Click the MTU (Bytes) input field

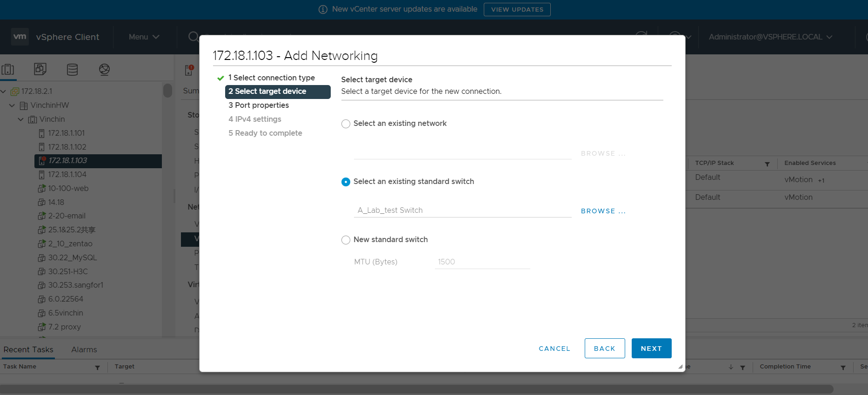click(x=482, y=262)
